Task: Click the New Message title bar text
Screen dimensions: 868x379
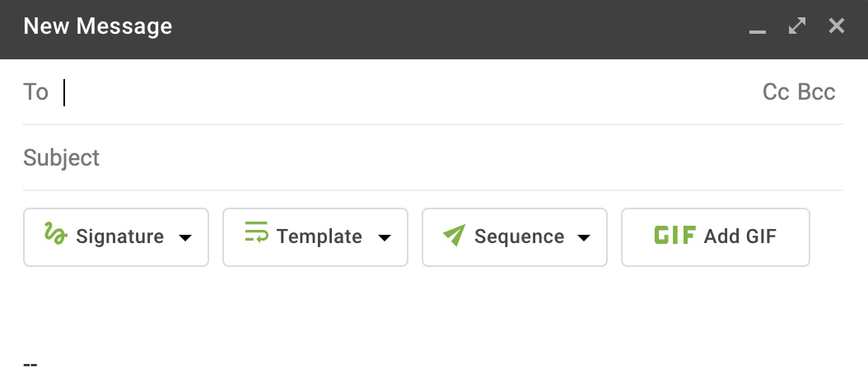Action: pos(98,26)
